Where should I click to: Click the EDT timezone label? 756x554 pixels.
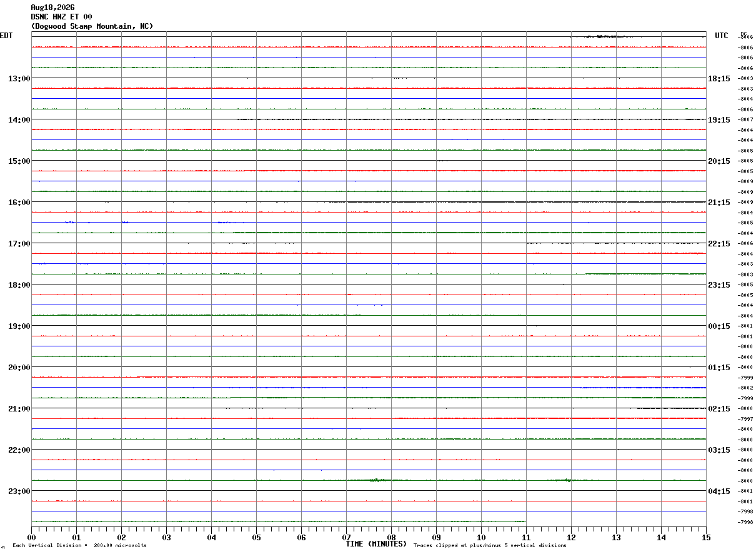coord(6,36)
